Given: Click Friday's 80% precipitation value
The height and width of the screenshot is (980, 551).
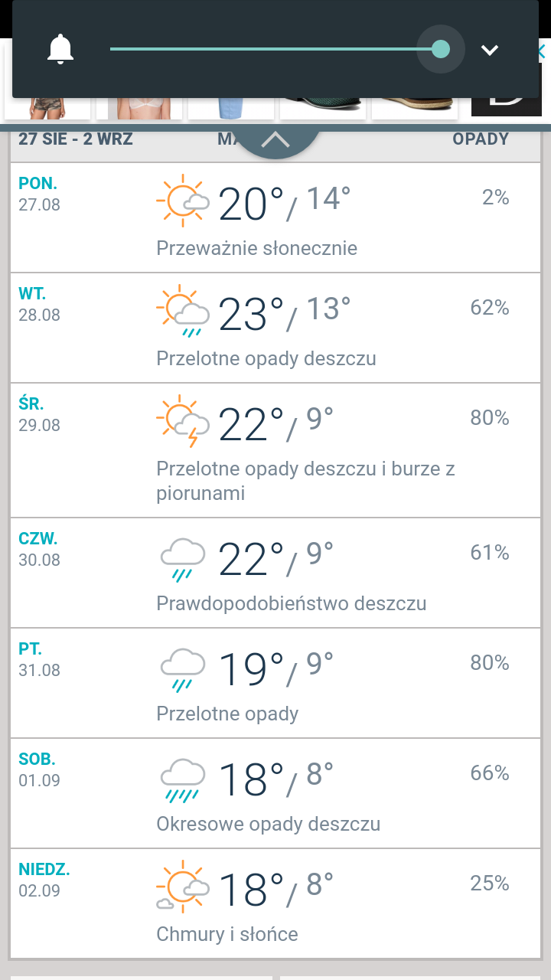Looking at the screenshot, I should click(x=490, y=662).
